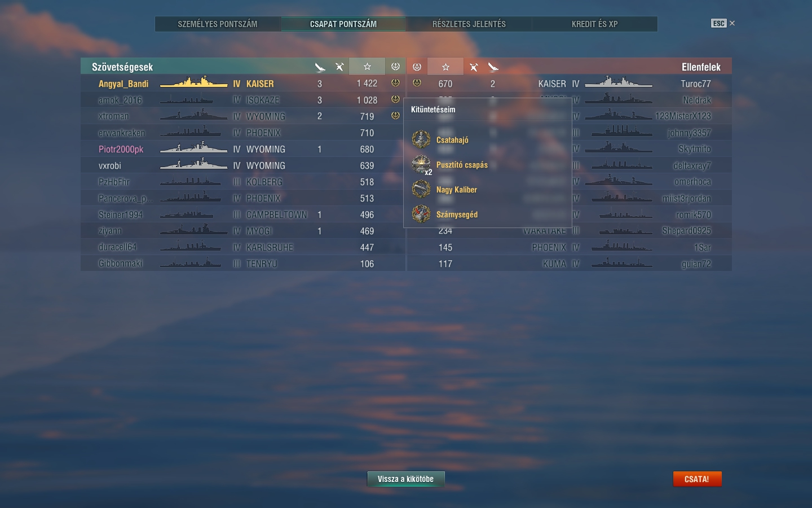Click the enemies star XP column header
812x508 pixels.
(x=445, y=67)
